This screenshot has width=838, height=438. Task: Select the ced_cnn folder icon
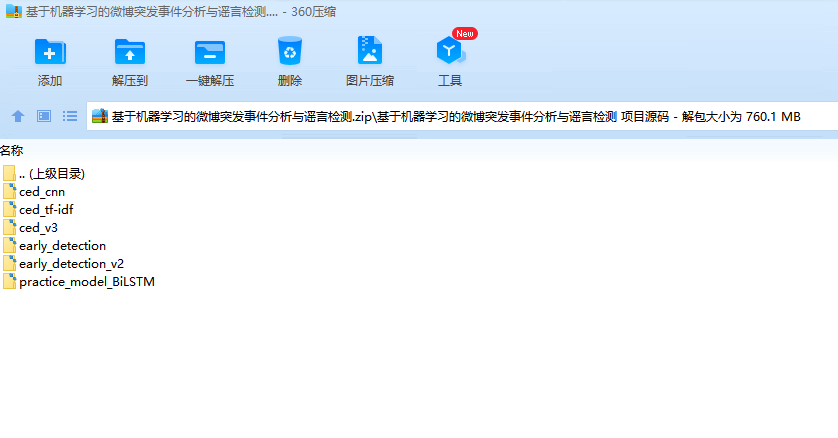pos(9,191)
